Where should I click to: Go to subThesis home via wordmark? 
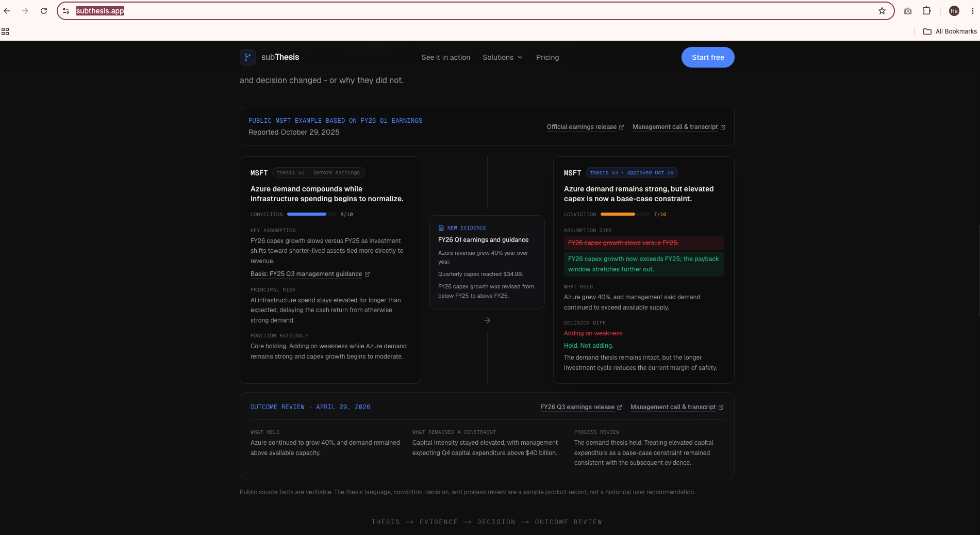[x=280, y=57]
